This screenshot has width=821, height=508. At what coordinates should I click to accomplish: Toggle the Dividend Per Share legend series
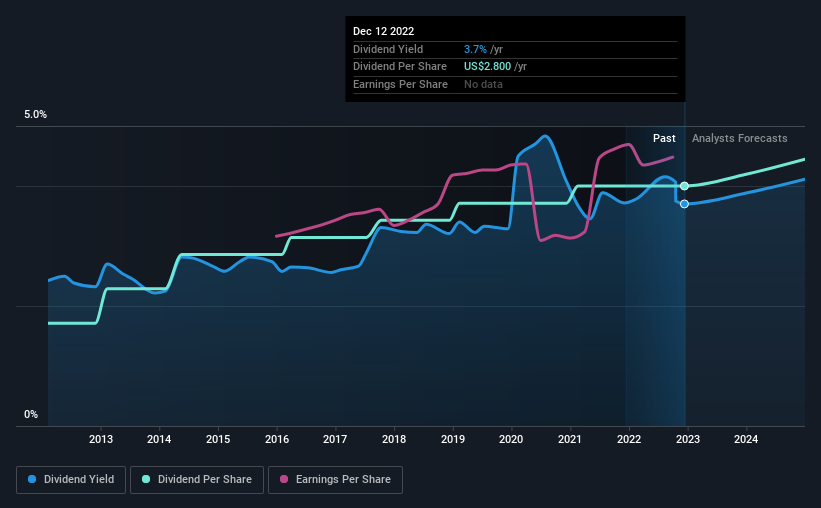[197, 480]
